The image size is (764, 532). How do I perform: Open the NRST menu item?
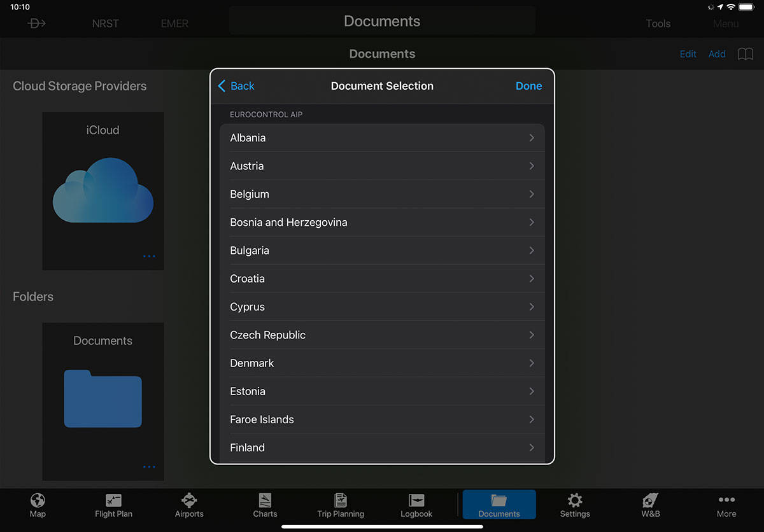coord(105,24)
